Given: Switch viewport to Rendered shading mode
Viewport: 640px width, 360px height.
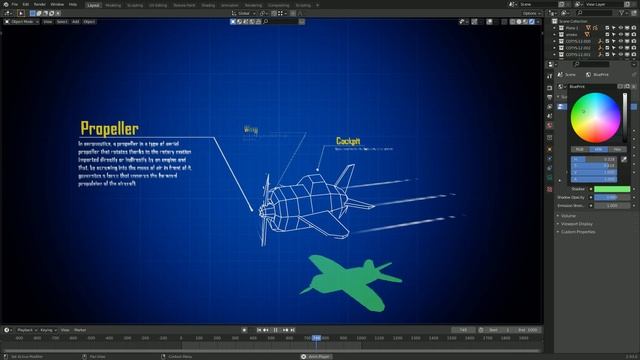Looking at the screenshot, I should [532, 22].
